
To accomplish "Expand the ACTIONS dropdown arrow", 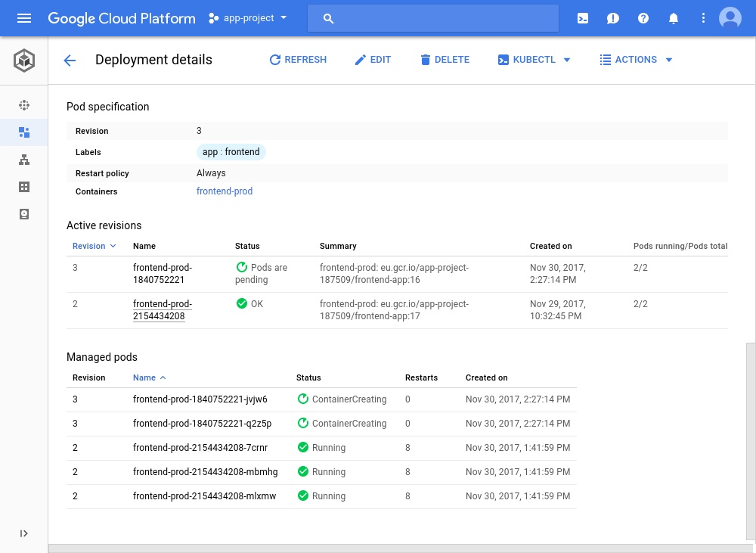I will (x=669, y=60).
